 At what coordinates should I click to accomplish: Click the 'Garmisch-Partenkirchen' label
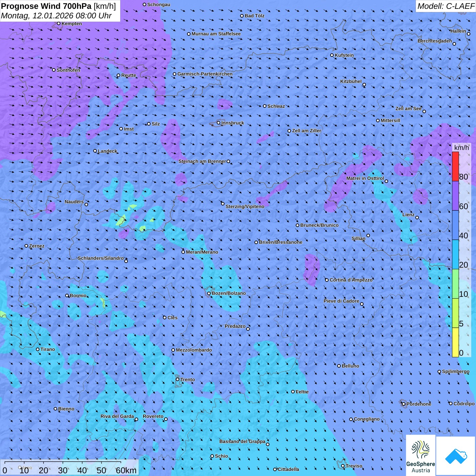205,74
